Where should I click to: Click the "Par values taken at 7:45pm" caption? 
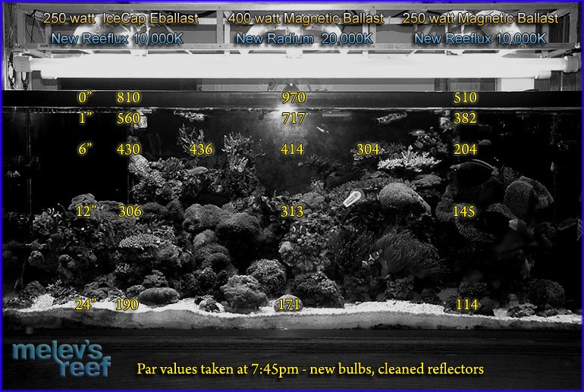[x=310, y=369]
